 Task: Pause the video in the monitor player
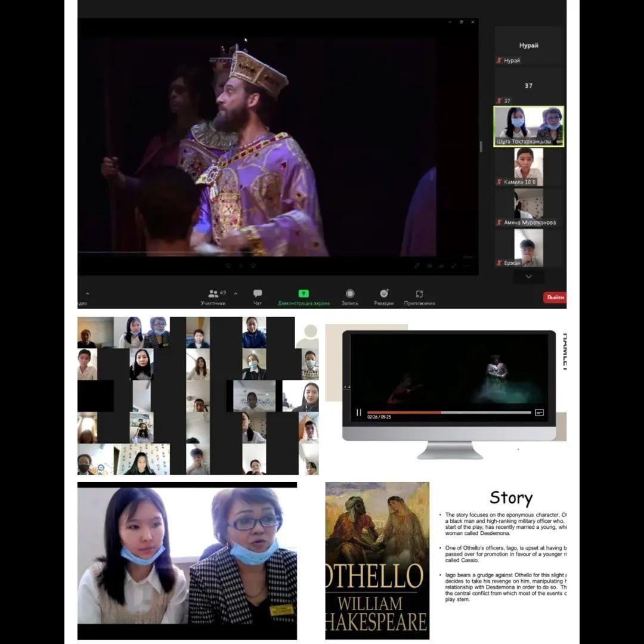[x=359, y=413]
